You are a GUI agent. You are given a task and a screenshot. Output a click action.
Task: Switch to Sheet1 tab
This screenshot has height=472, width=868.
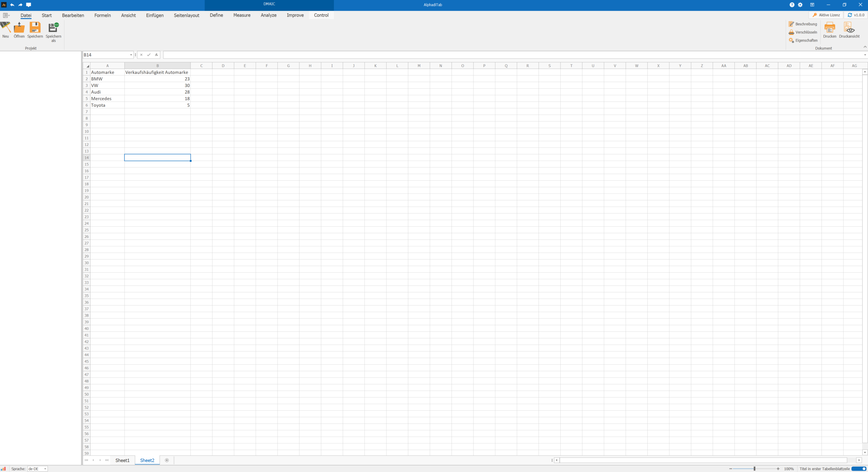122,460
